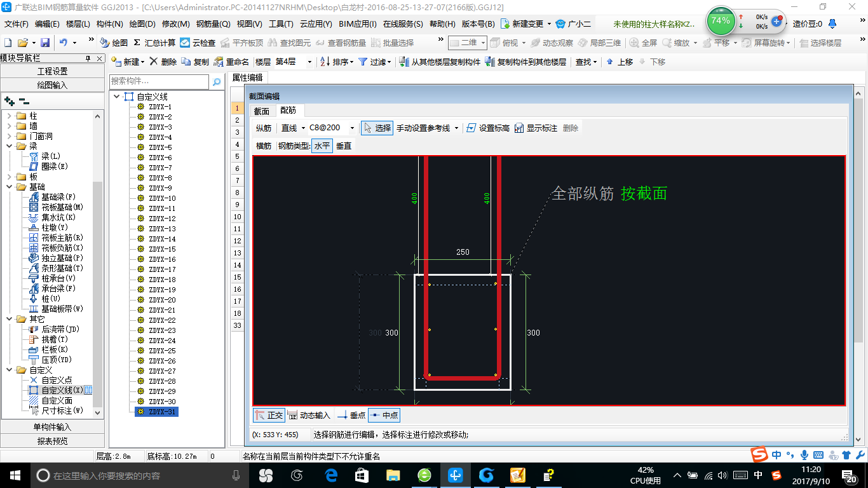
Task: Click 全屏 fullscreen view icon
Action: (644, 43)
